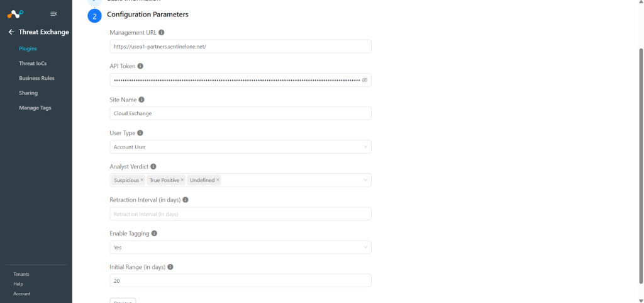Open the Tenants link
Screen dimensions: 644x303
pos(21,274)
